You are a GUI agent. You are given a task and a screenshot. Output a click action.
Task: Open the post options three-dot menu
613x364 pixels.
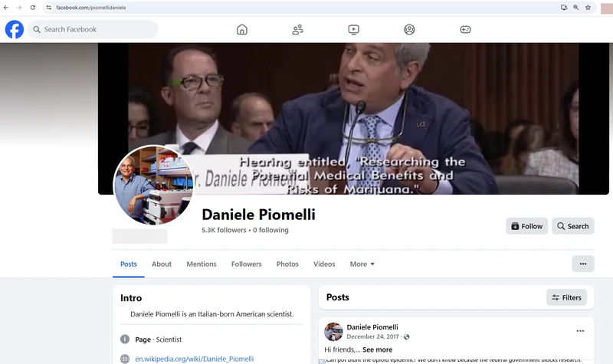click(580, 331)
